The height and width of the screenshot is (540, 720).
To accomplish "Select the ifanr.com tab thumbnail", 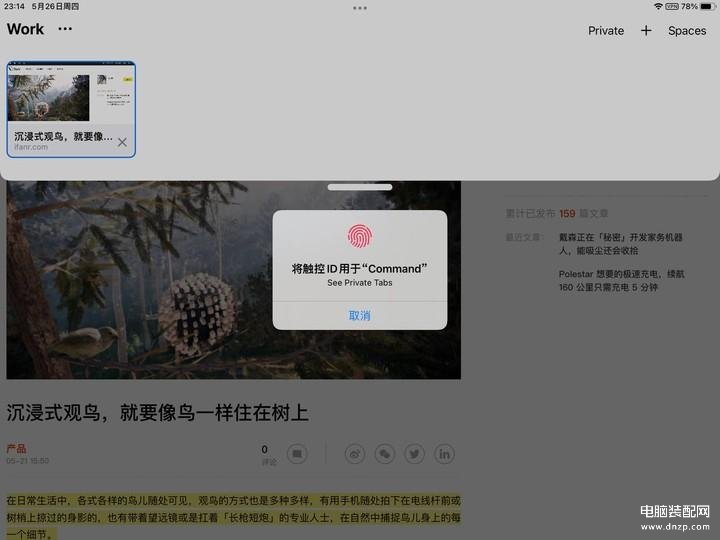I will (x=71, y=109).
